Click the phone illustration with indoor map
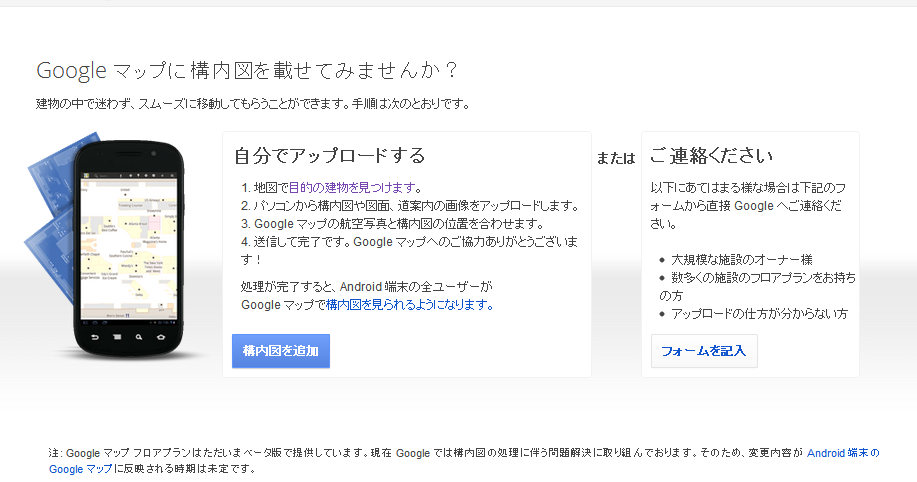The height and width of the screenshot is (482, 917). coord(129,247)
